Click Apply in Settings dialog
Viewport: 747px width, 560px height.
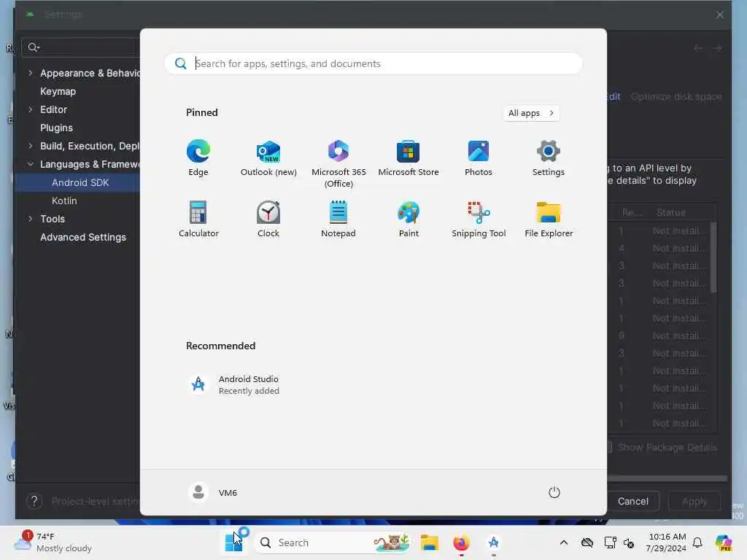[x=694, y=501]
